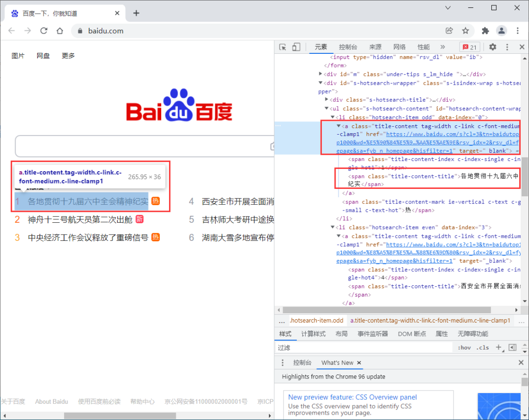
Task: Open hot search item 神舟十三号航天员第二次出舱
Action: (x=80, y=219)
